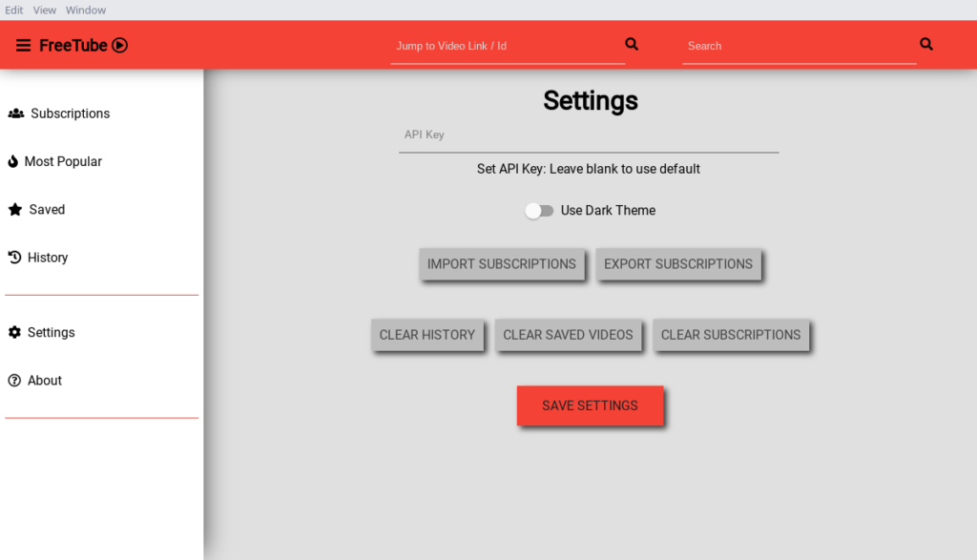Click the Saved star icon
Image resolution: width=977 pixels, height=560 pixels.
click(14, 209)
